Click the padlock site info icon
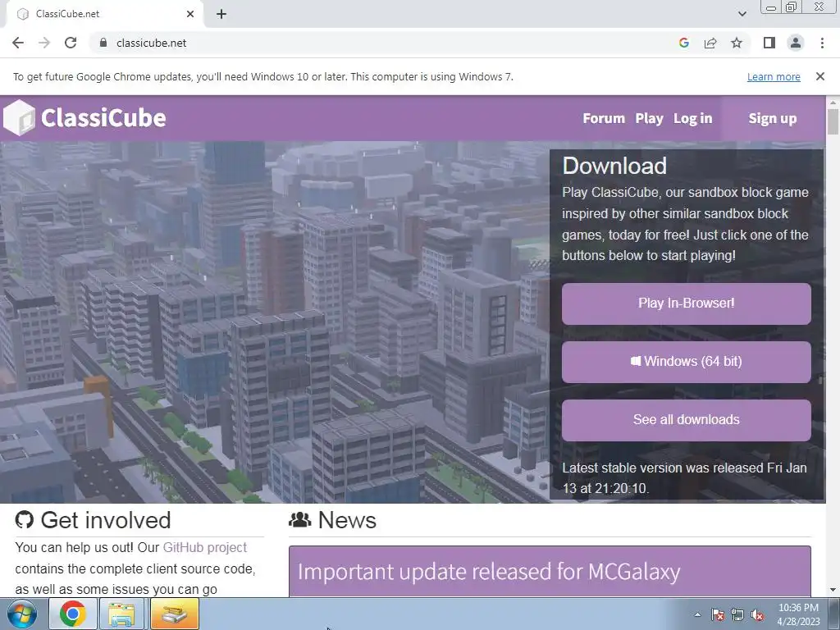840x630 pixels. [x=103, y=43]
